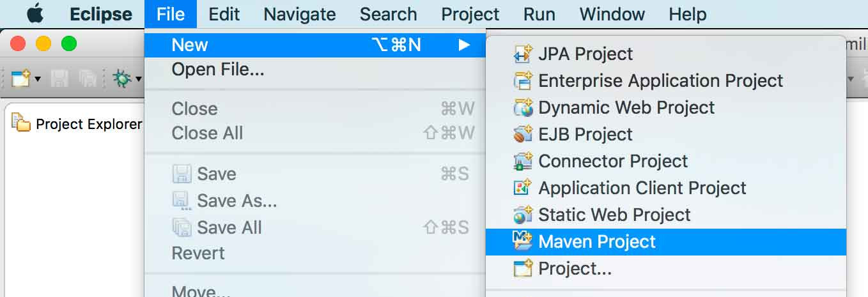
Task: Choose Open File... from File menu
Action: click(x=218, y=69)
